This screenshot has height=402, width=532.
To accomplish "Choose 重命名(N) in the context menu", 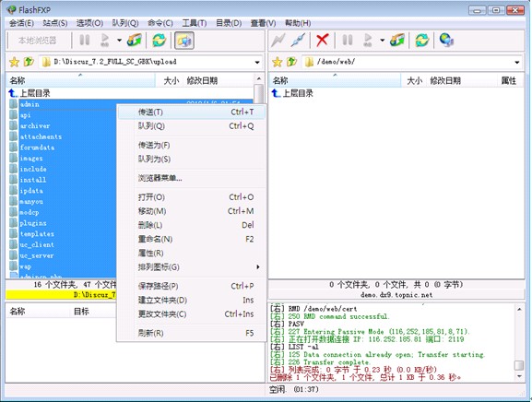I will [192, 239].
